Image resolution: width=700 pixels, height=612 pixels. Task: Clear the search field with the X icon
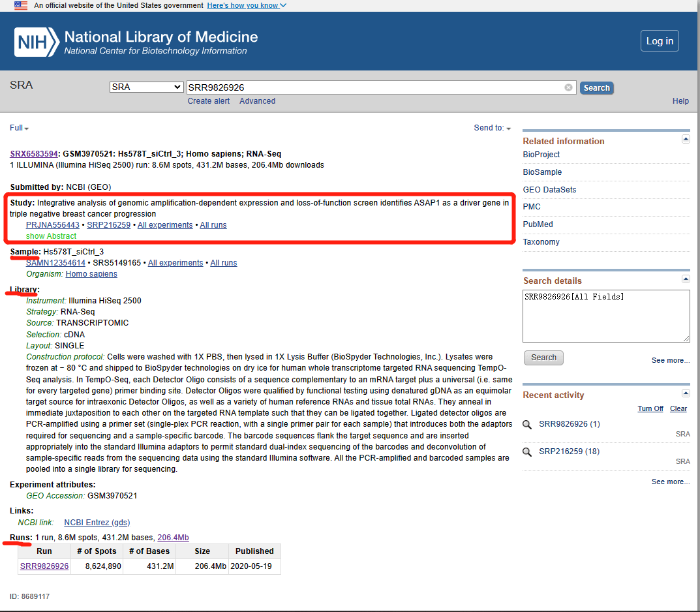click(x=568, y=87)
